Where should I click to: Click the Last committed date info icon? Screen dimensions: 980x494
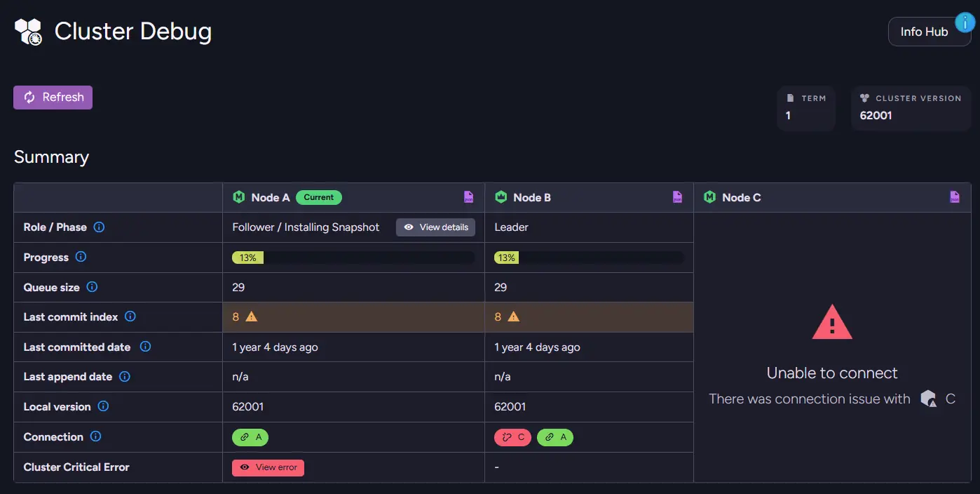(x=145, y=347)
